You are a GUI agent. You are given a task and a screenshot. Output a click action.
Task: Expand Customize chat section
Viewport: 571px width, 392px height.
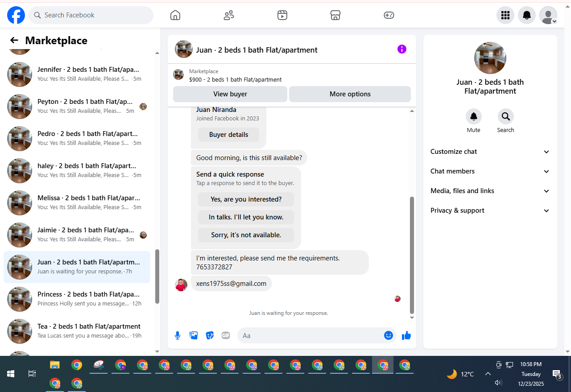pyautogui.click(x=490, y=152)
